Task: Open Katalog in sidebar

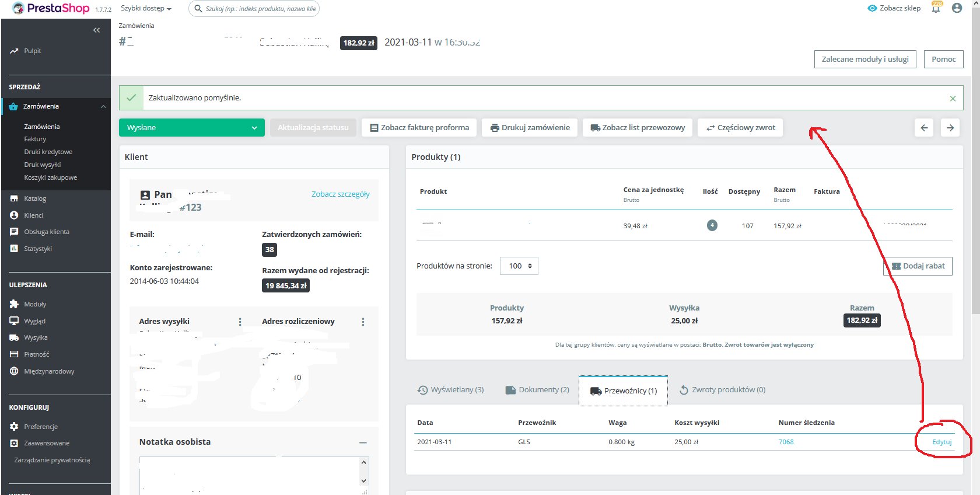Action: pyautogui.click(x=35, y=198)
